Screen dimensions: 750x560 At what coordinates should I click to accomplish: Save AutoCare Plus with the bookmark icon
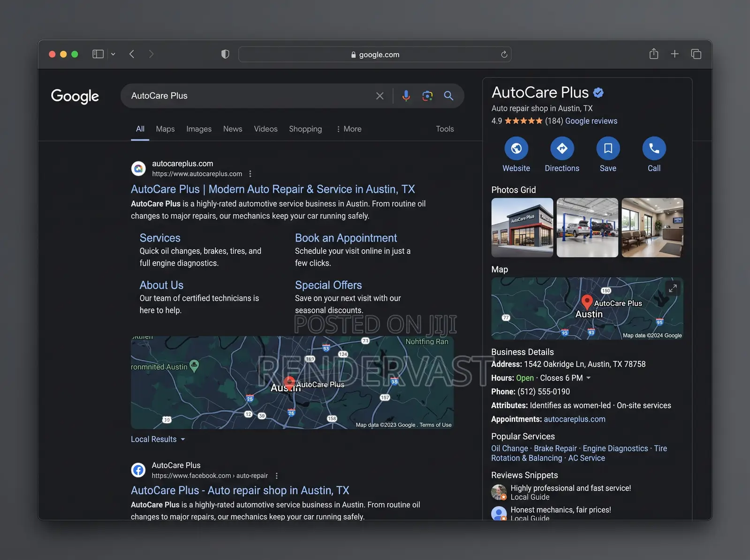[x=608, y=149]
